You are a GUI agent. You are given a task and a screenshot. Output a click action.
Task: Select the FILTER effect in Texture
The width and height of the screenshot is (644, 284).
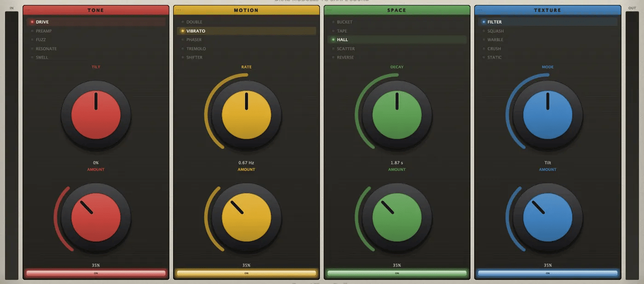coord(548,22)
